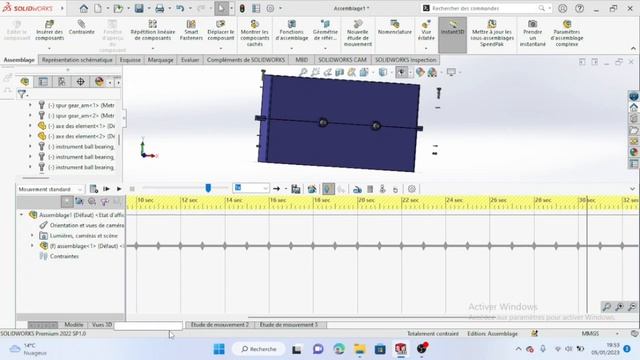Open the Mouvement standard study type dropdown
This screenshot has height=360, width=640.
click(x=50, y=189)
